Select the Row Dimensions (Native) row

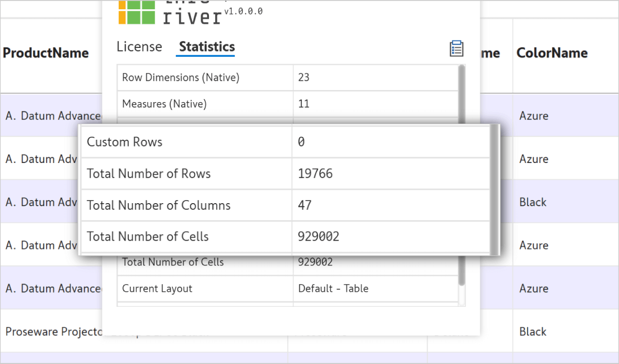coord(288,78)
